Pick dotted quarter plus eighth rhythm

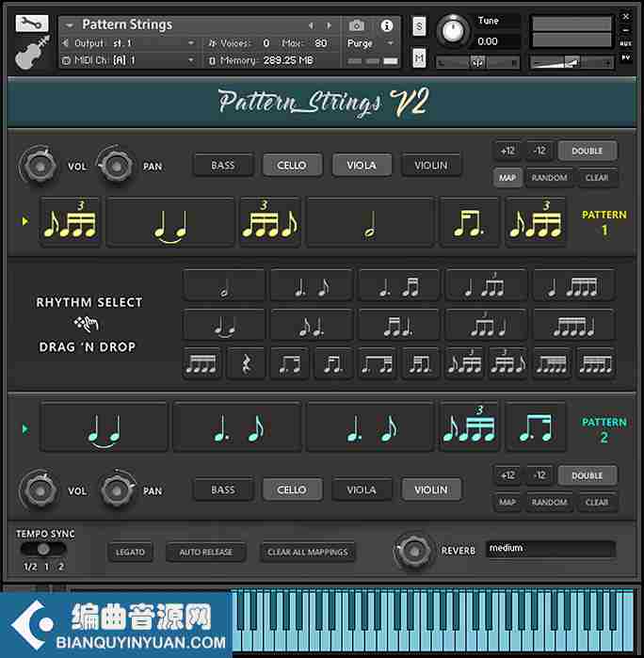pos(311,285)
